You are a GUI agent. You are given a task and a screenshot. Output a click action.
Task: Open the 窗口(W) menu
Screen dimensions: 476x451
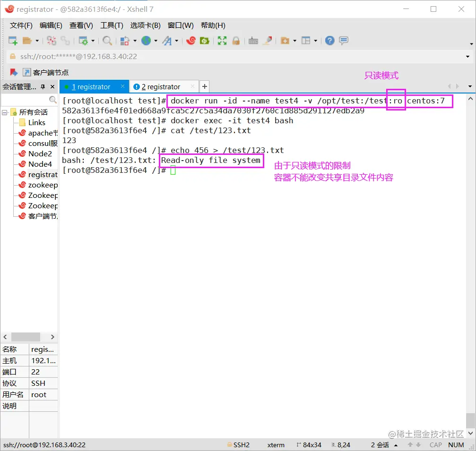coord(181,26)
